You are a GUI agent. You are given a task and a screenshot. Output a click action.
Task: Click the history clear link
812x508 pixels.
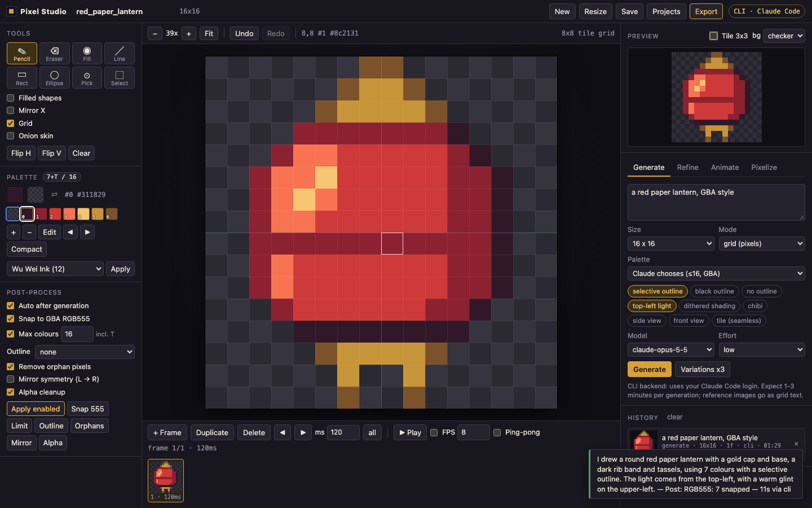coord(674,417)
